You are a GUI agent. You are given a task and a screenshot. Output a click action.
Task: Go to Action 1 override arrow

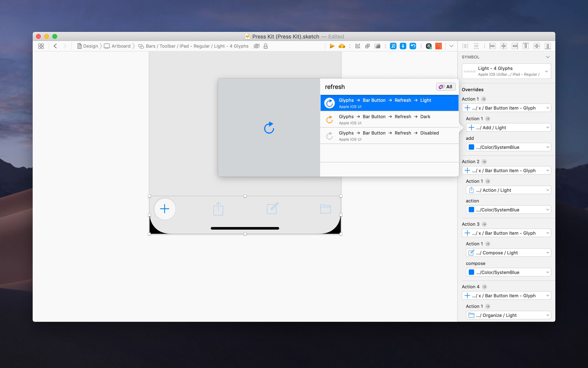(x=483, y=99)
